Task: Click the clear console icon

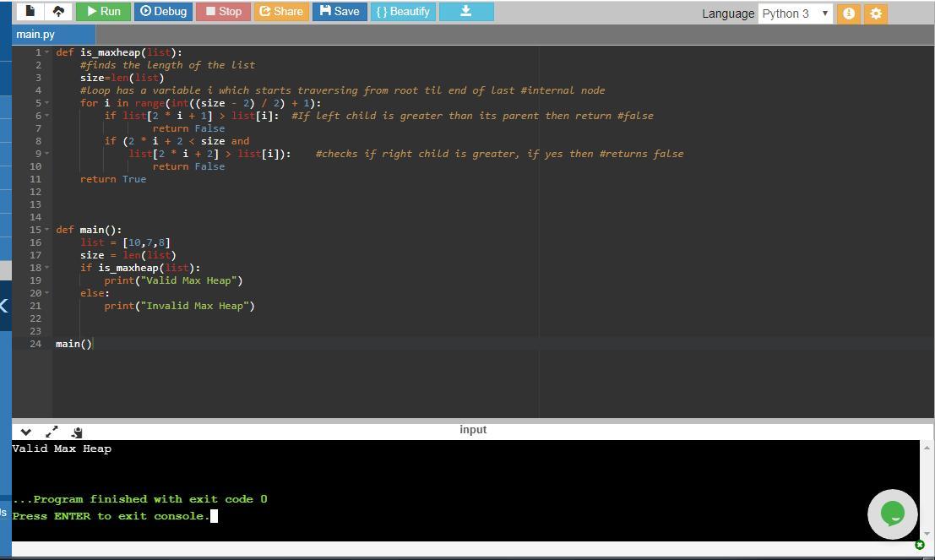Action: pos(77,432)
